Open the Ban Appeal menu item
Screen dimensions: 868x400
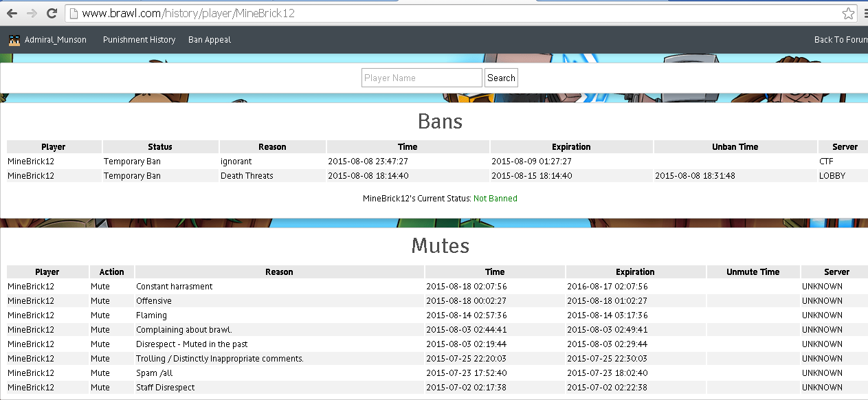pos(210,40)
